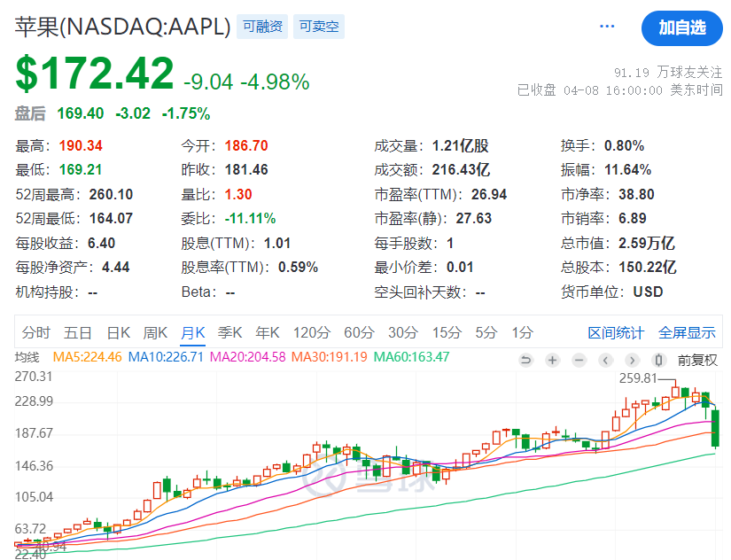The height and width of the screenshot is (560, 731).
Task: Click the MA30:191.19 indicator label
Action: (x=329, y=358)
